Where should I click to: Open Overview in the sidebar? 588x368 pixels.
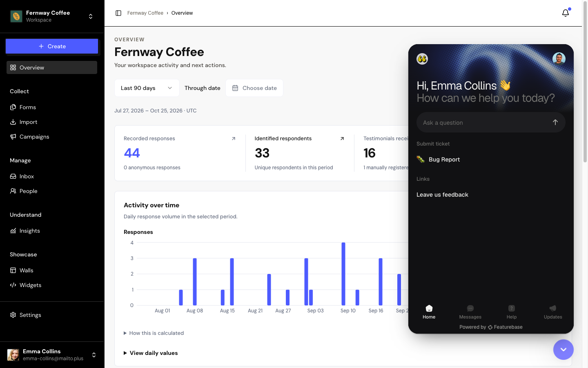tap(52, 67)
